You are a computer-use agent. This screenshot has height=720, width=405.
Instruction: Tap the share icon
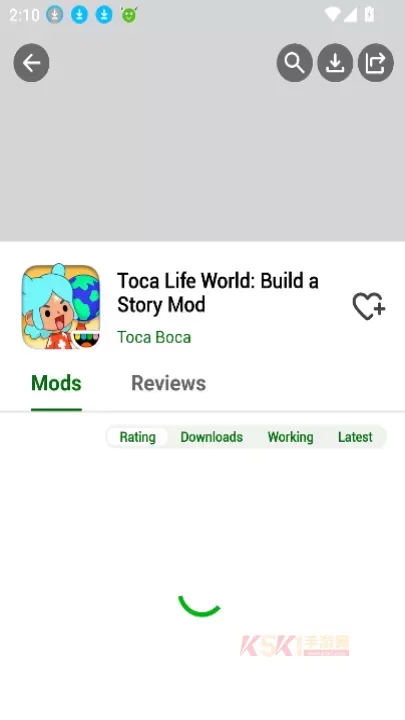[376, 63]
